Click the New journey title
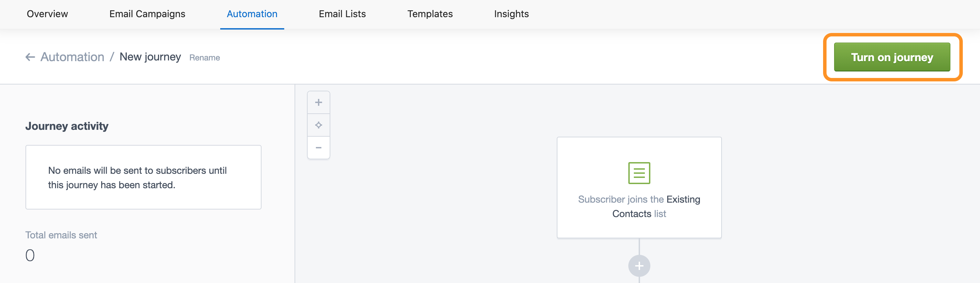Image resolution: width=980 pixels, height=283 pixels. coord(150,57)
